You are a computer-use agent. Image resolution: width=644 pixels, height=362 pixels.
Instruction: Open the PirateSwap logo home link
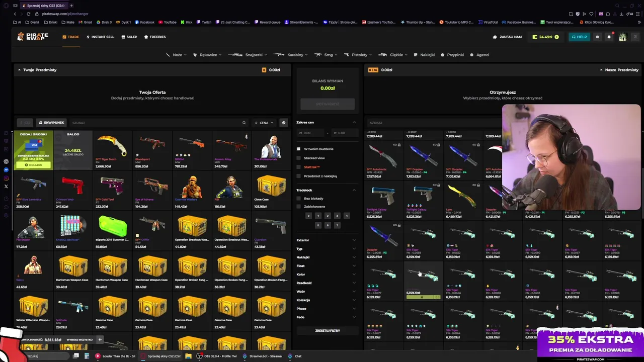pyautogui.click(x=33, y=37)
